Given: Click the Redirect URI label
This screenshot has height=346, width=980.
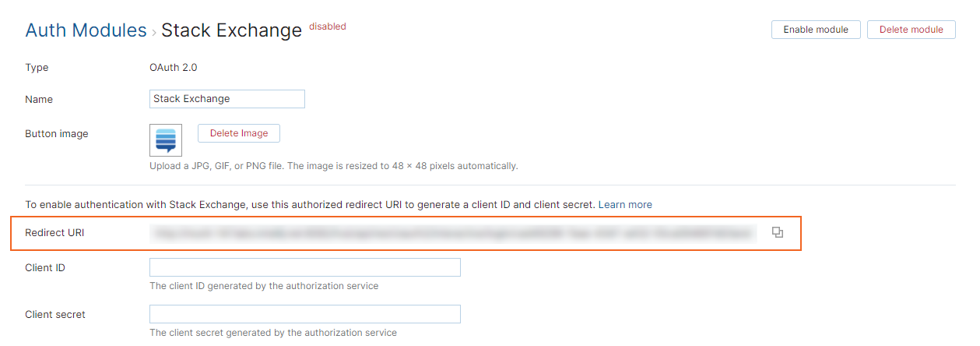Looking at the screenshot, I should [x=53, y=233].
